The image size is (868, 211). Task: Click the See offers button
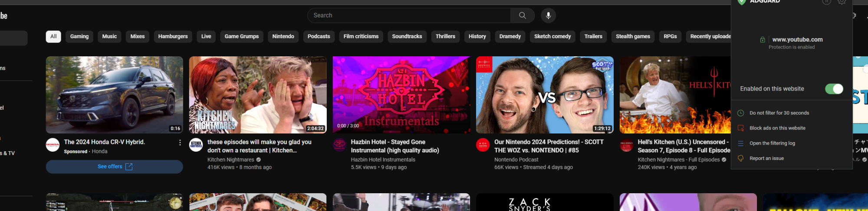tap(115, 167)
